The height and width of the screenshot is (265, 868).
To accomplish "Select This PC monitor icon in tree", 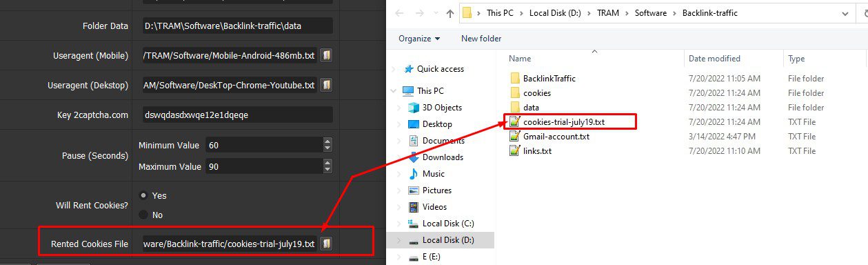I will [x=408, y=91].
